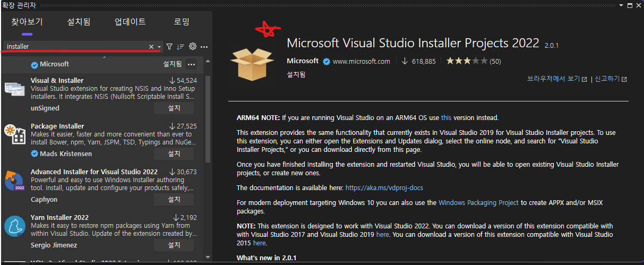The width and height of the screenshot is (644, 265).
Task: Install Yarn Installer by Sergio Jimenez
Action: tap(174, 245)
